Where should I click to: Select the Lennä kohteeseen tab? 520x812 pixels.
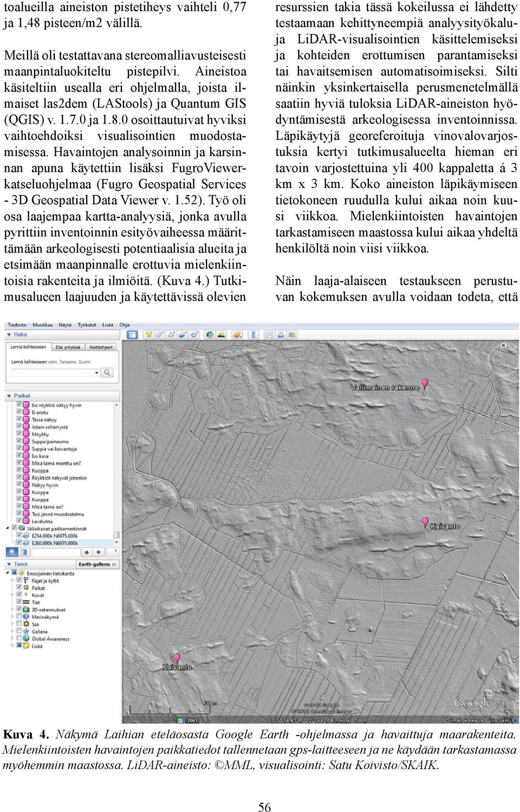28,347
